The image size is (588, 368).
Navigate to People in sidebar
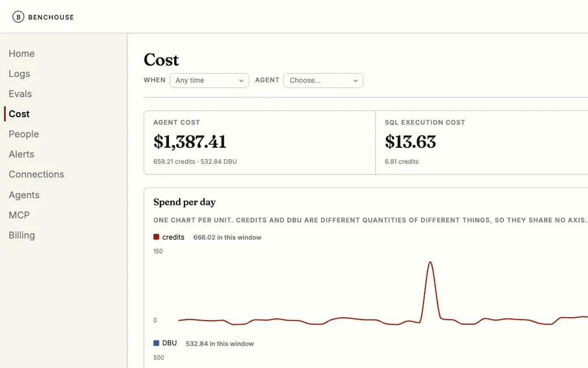(x=24, y=134)
